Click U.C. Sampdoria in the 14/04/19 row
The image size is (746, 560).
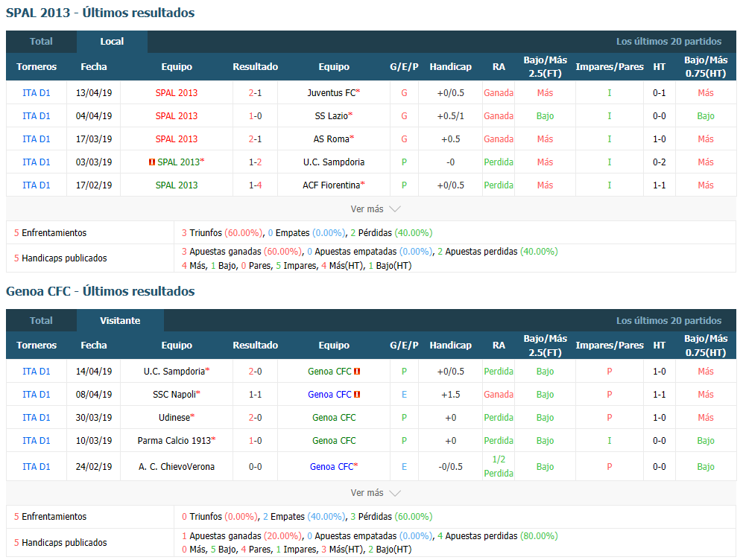[174, 372]
